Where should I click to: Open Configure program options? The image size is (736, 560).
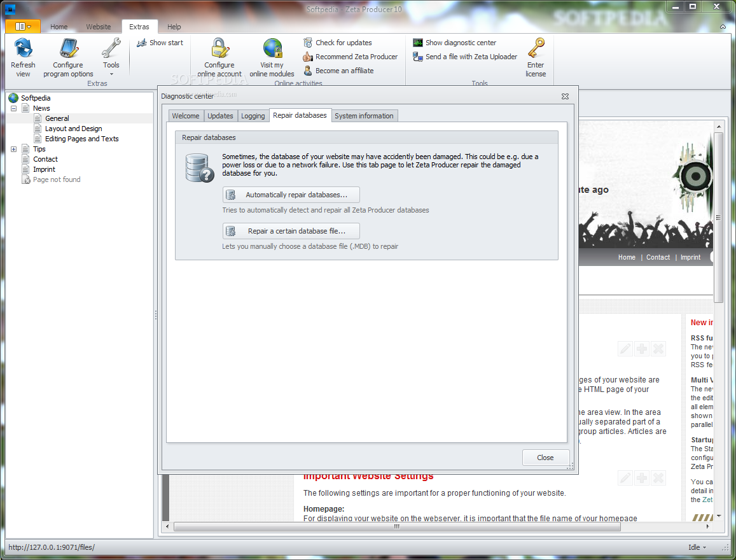(68, 58)
